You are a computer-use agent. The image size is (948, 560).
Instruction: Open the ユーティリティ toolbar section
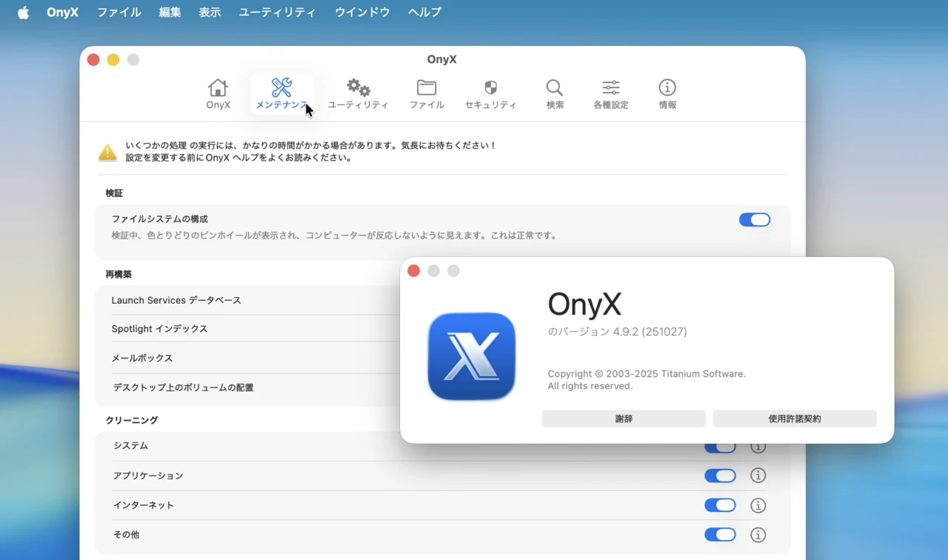pyautogui.click(x=358, y=93)
